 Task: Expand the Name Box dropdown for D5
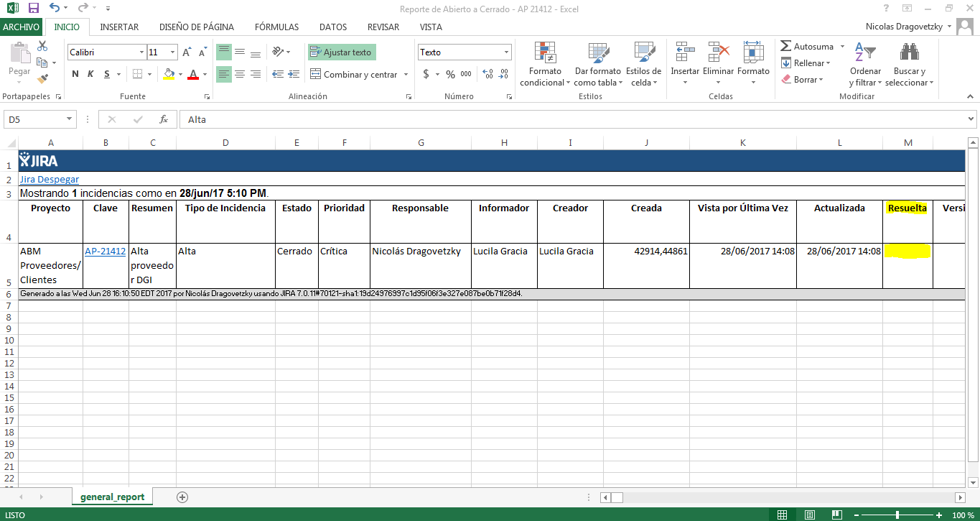[x=70, y=119]
